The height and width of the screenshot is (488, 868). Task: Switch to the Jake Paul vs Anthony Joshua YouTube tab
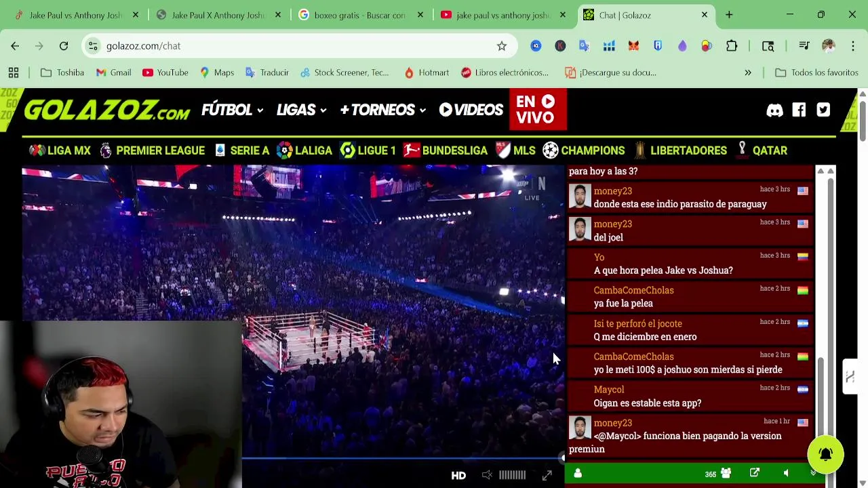tap(502, 15)
